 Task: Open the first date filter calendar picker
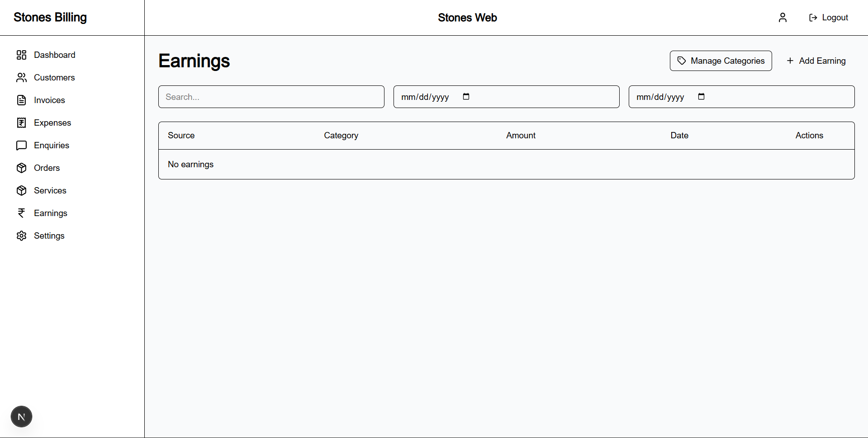[x=466, y=97]
